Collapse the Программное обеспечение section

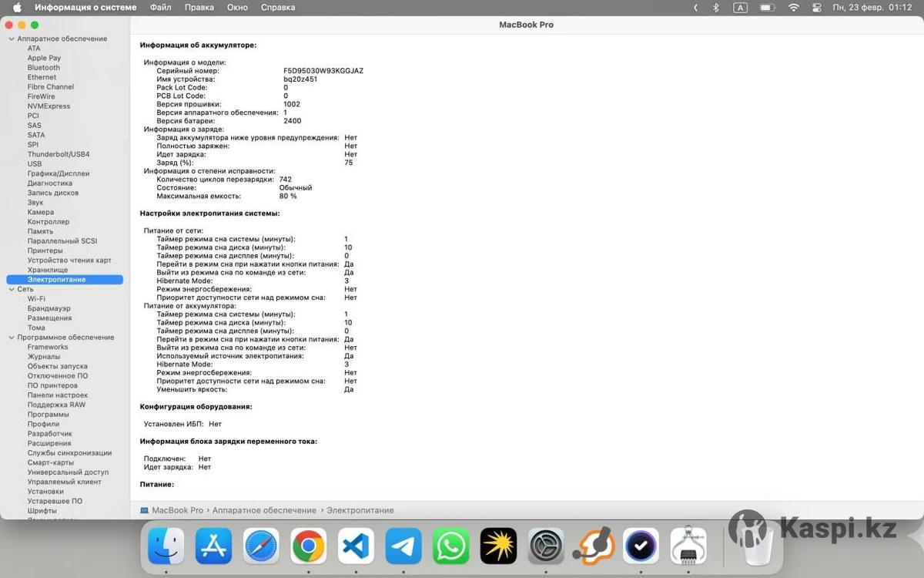[12, 338]
